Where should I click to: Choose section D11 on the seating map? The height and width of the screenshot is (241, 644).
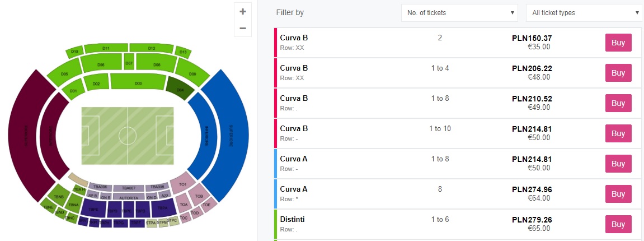click(x=106, y=48)
